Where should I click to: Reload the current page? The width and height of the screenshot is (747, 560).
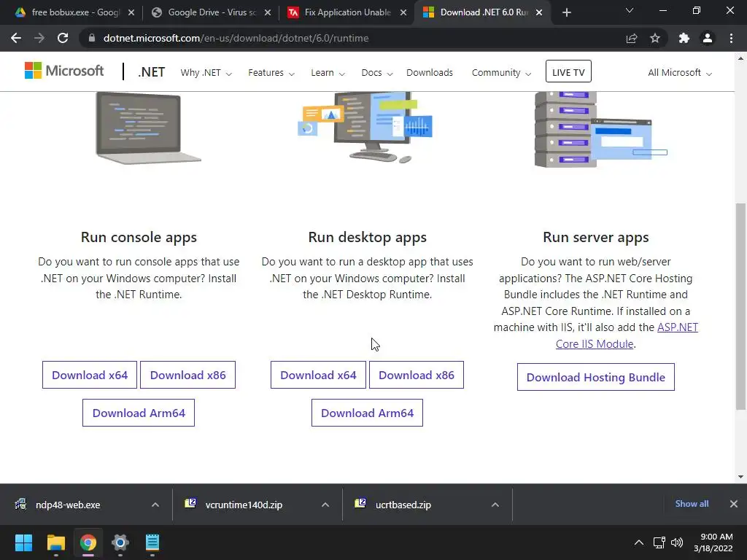(63, 38)
